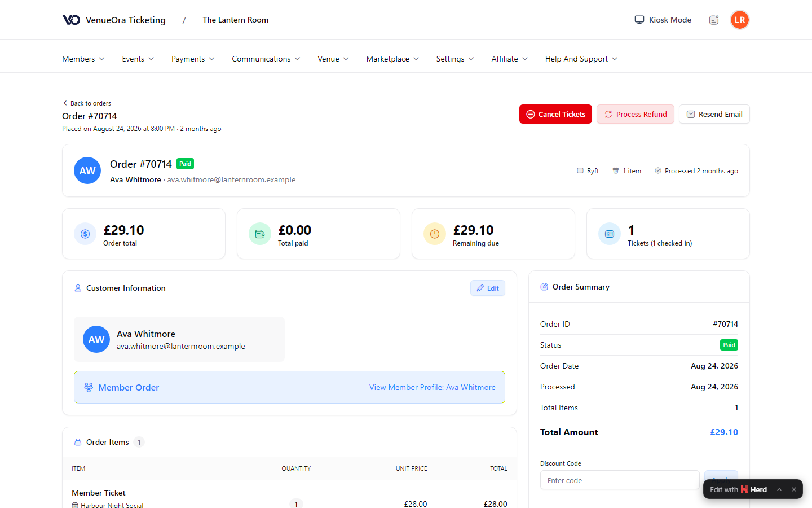812x508 pixels.
Task: Click the Ryft payment provider icon
Action: pos(580,170)
